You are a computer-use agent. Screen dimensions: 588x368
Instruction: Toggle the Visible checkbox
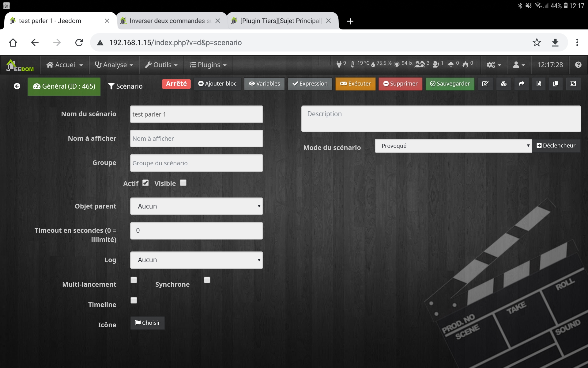coord(183,183)
